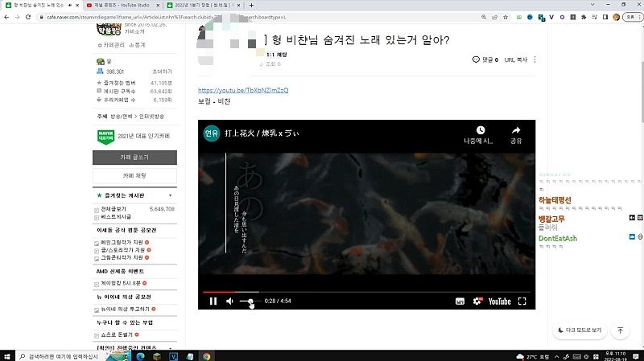644x361 pixels.
Task: Open the youtu.be link in post
Action: [243, 90]
